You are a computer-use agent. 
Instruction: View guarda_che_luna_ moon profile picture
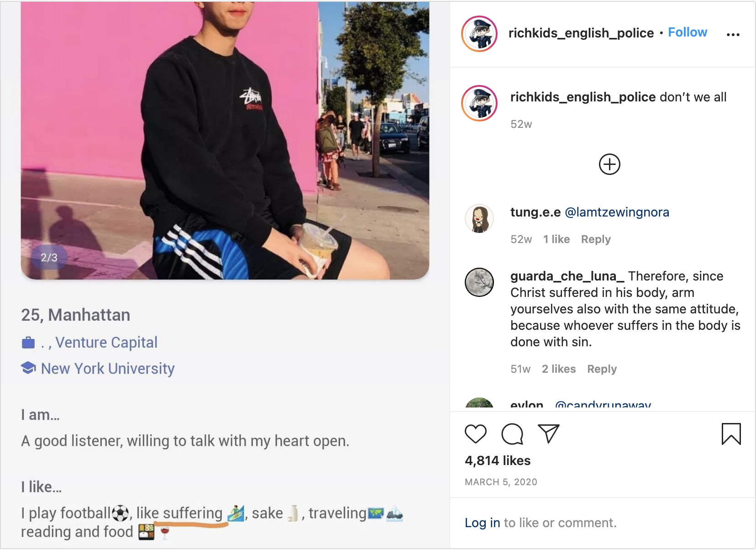[479, 282]
